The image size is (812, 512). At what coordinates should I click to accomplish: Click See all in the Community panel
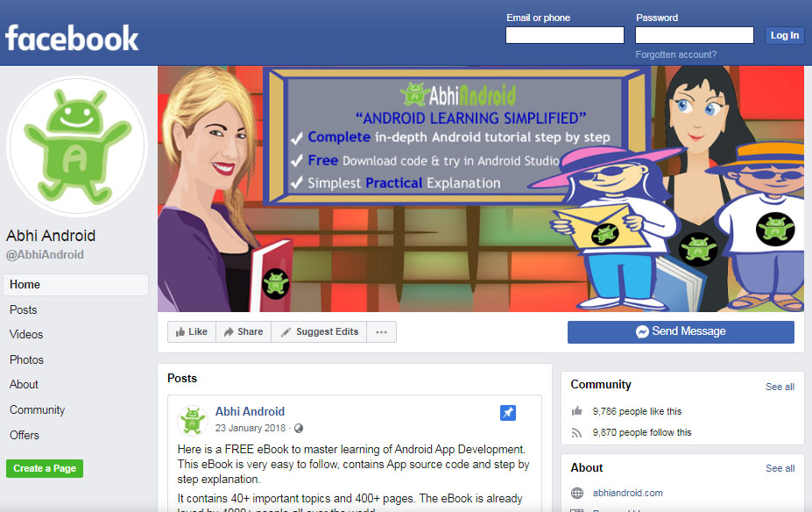point(780,387)
